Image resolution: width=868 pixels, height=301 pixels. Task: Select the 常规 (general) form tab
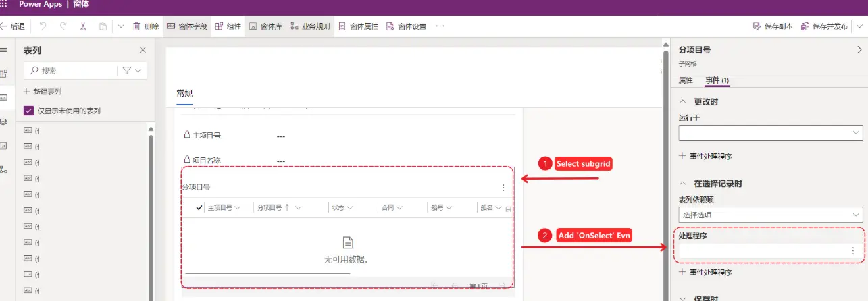(184, 93)
